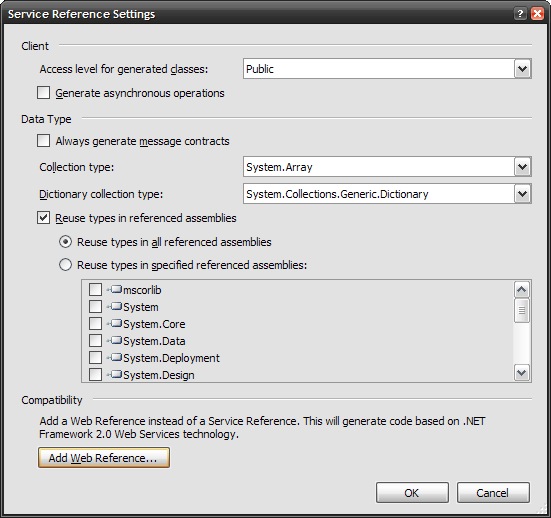The width and height of the screenshot is (551, 518).
Task: Click the Add Web Reference button
Action: click(104, 458)
